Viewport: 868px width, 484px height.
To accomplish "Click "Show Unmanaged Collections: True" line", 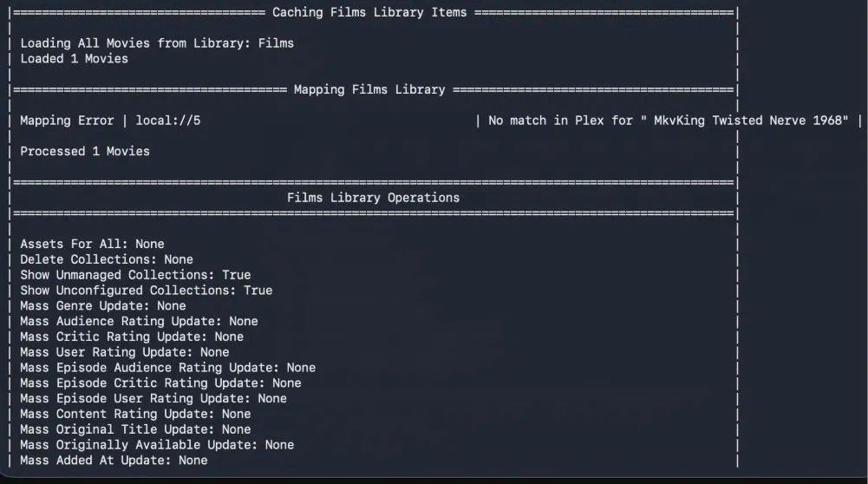I will pos(135,275).
